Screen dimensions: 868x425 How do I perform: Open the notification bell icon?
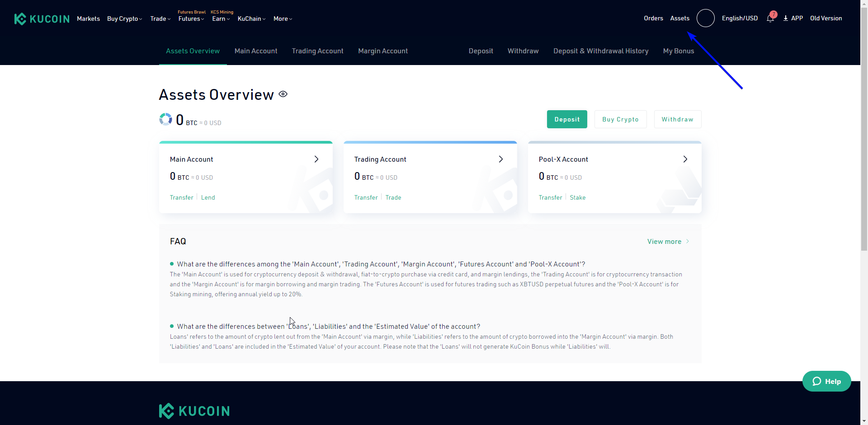(770, 19)
